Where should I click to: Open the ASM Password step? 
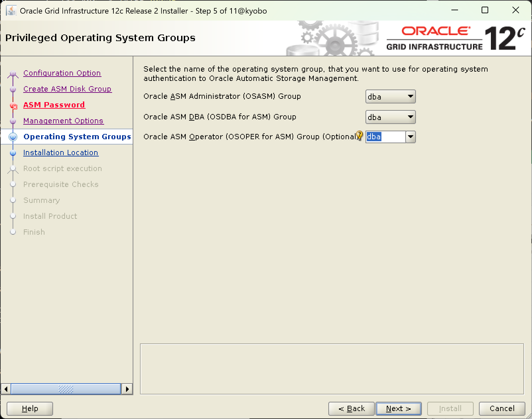(54, 105)
